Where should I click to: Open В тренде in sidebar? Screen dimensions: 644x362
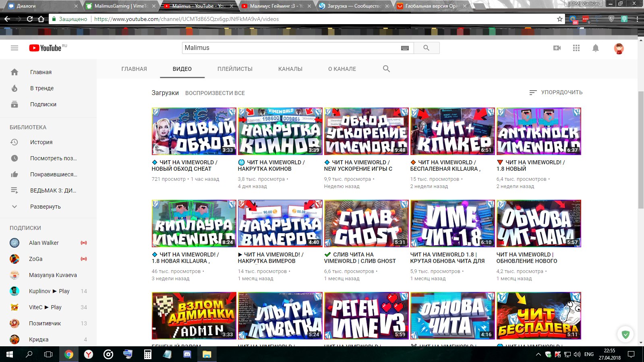tap(48, 88)
